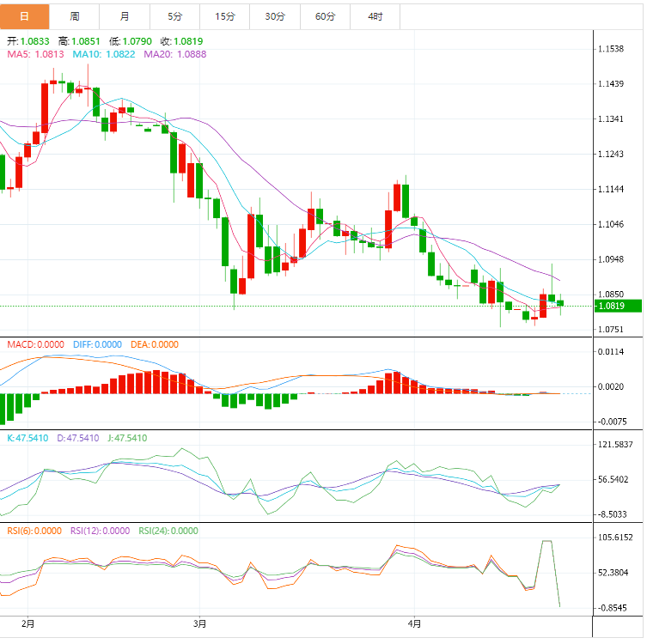The width and height of the screenshot is (647, 644).
Task: Click the 1.1243 price axis label
Action: pos(611,155)
